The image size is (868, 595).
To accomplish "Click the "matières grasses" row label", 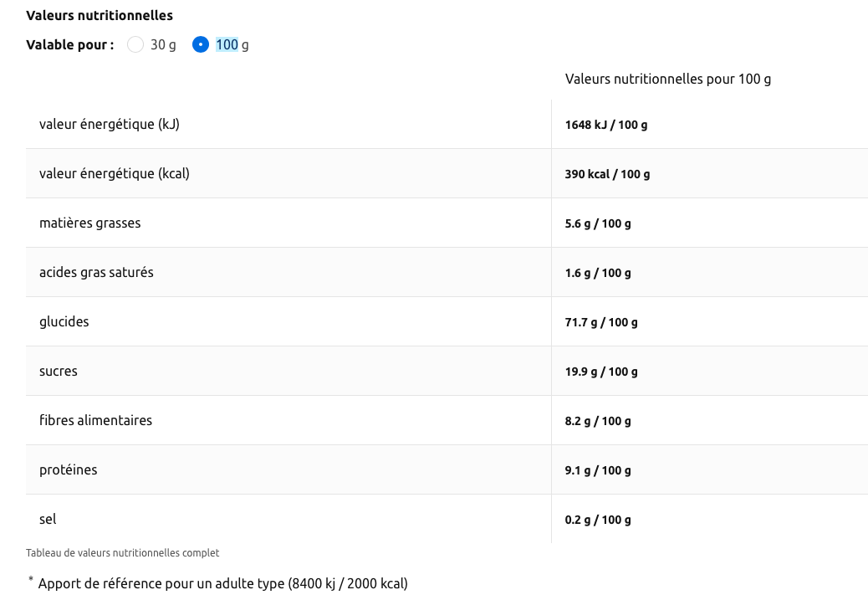I will click(90, 223).
